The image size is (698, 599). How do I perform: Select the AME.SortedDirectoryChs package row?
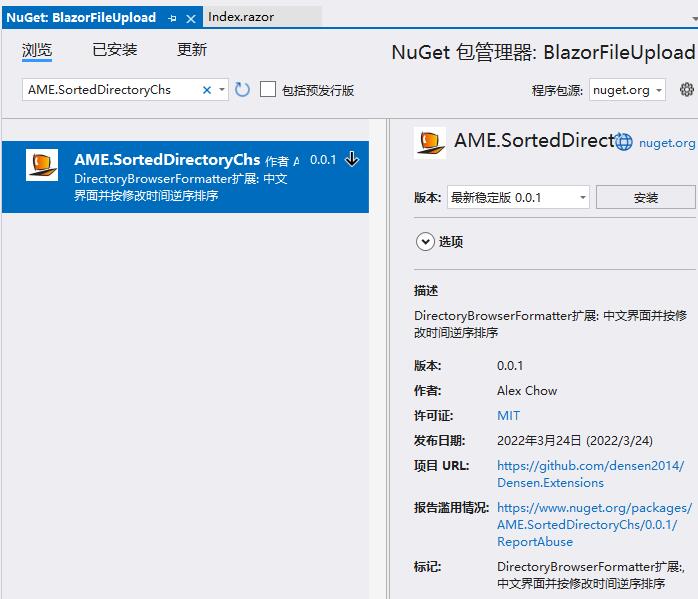[x=185, y=177]
